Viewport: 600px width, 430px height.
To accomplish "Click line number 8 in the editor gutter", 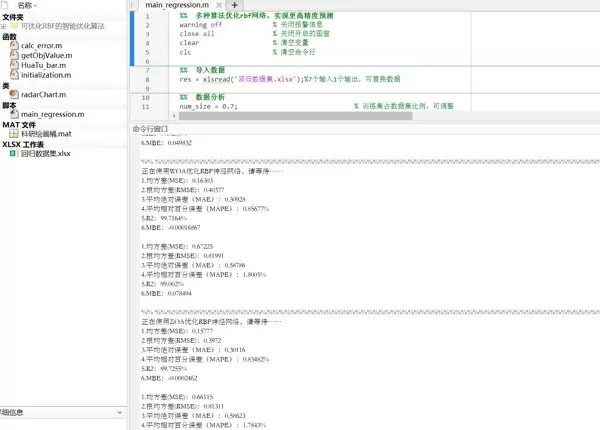I will 147,78.
